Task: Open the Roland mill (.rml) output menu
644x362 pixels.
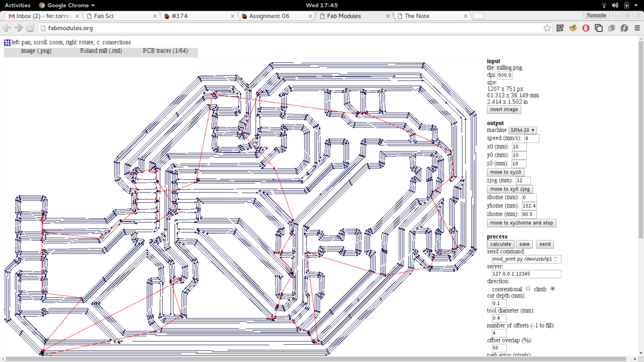Action: pos(101,51)
